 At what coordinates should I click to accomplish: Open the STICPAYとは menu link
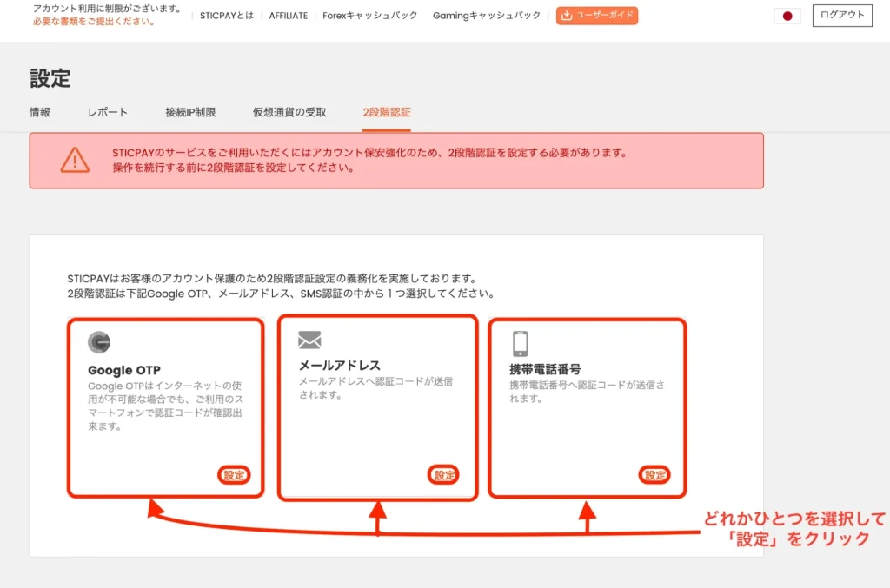pyautogui.click(x=227, y=16)
